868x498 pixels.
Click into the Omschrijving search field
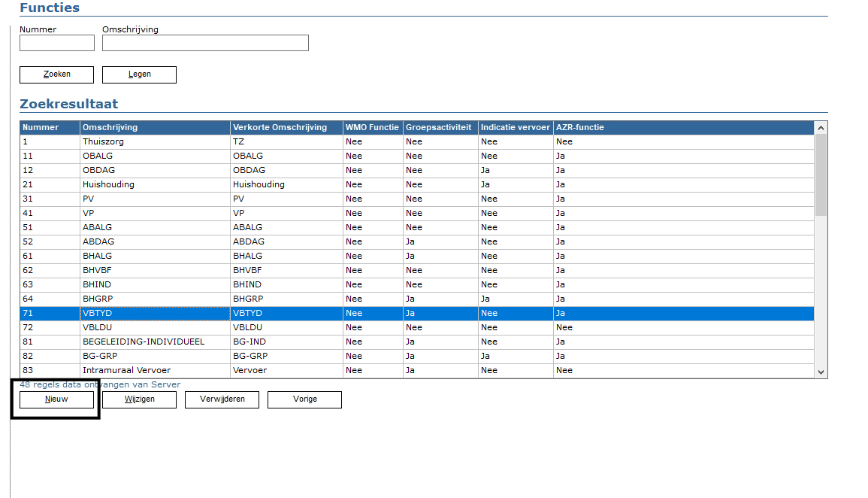coord(205,43)
